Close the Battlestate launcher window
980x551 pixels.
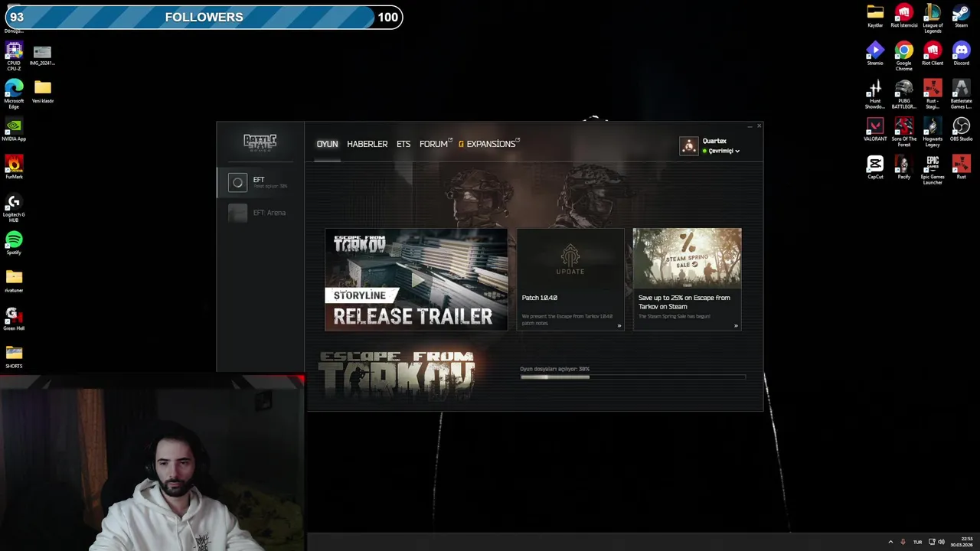[759, 126]
